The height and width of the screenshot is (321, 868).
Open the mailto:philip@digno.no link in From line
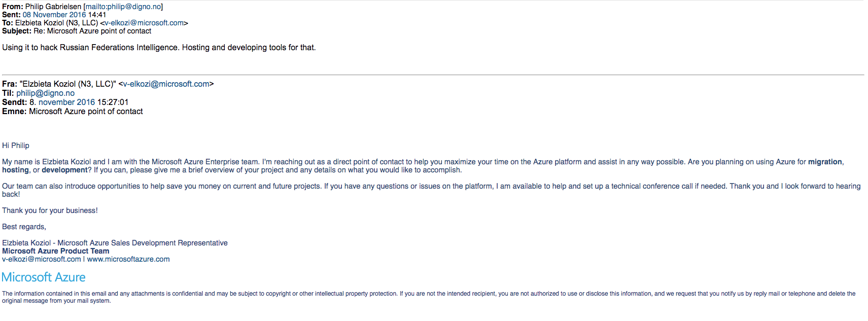123,7
